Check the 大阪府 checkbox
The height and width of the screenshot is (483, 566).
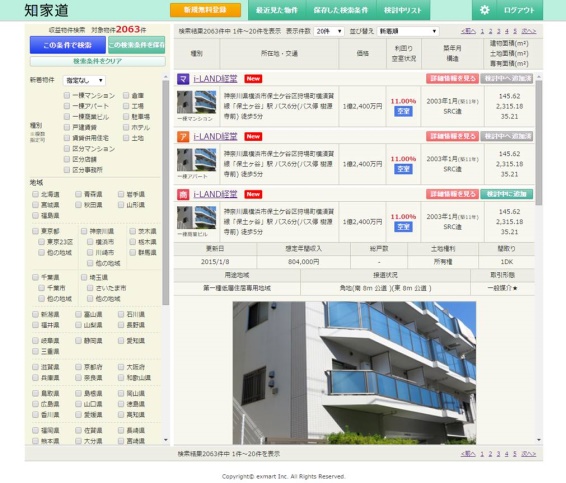click(121, 367)
